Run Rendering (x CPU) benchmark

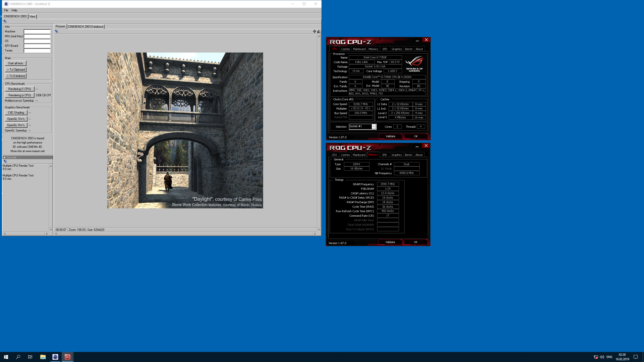point(20,95)
